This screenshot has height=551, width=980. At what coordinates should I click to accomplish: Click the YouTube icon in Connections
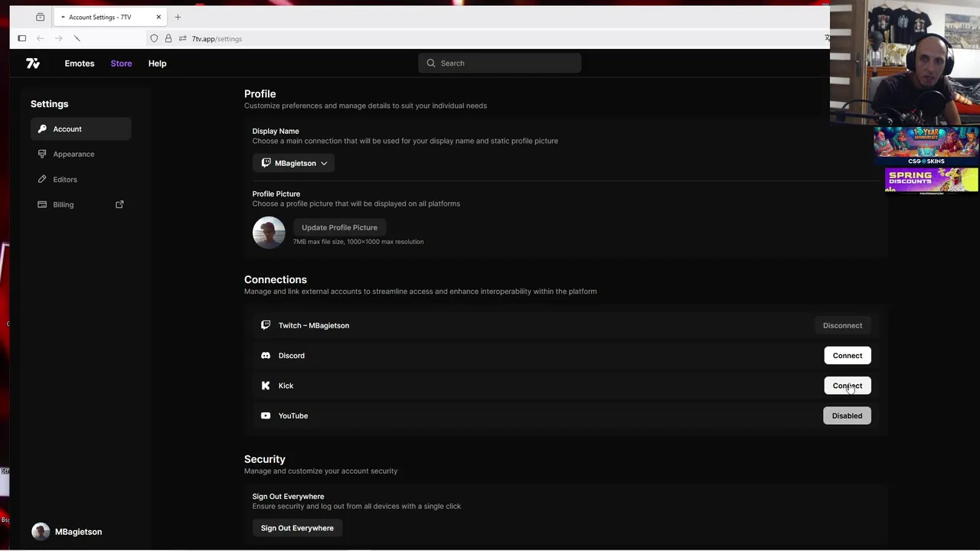pos(266,416)
